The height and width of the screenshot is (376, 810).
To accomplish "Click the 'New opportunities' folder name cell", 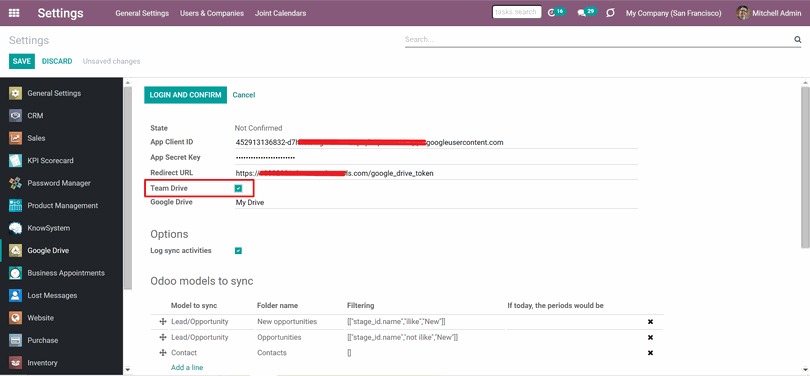I will pos(287,322).
